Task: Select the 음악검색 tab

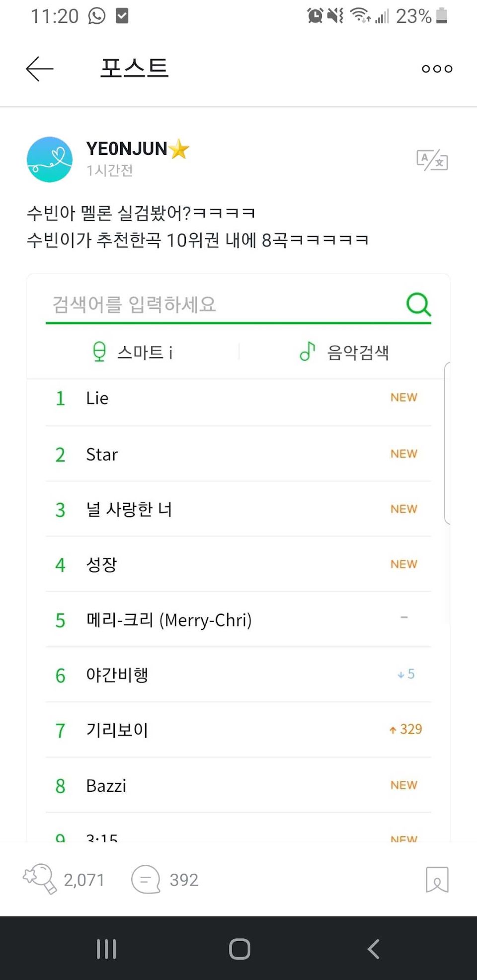Action: [344, 352]
